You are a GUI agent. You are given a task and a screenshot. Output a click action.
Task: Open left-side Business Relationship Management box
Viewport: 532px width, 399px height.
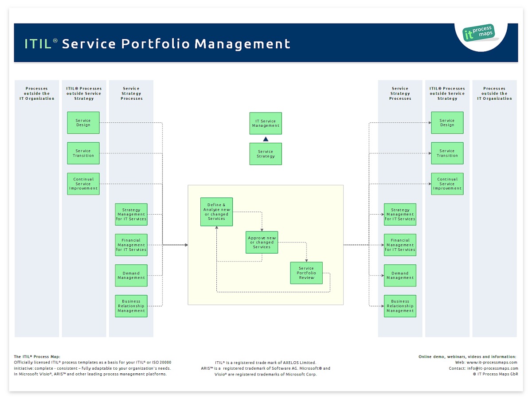131,306
